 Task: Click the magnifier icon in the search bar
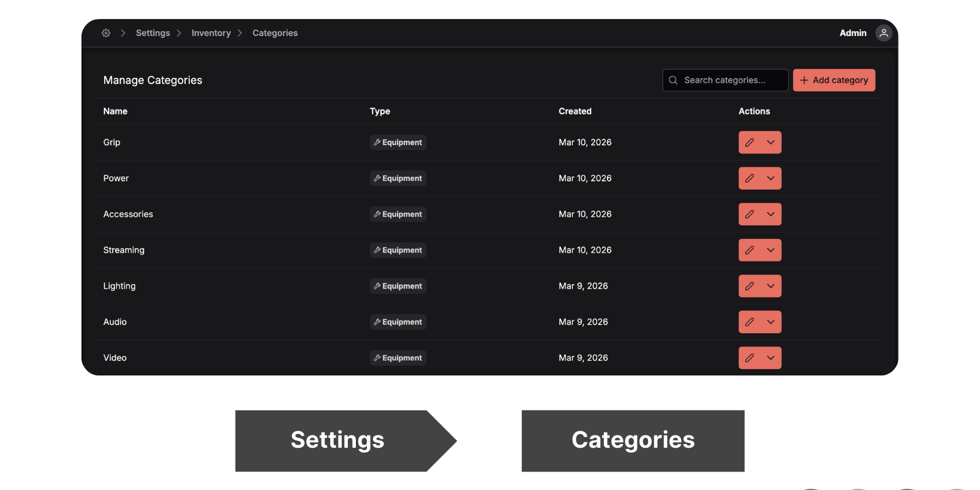click(x=673, y=80)
